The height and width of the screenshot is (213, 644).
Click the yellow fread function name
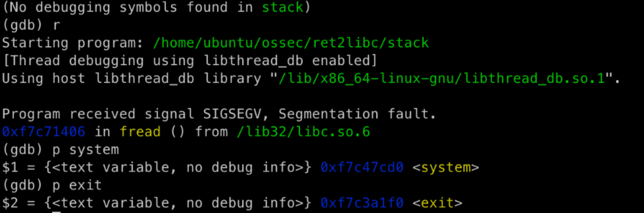[x=140, y=132]
